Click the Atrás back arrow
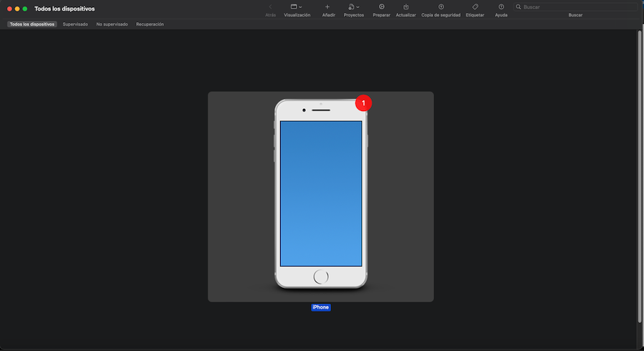The image size is (644, 351). [x=270, y=7]
